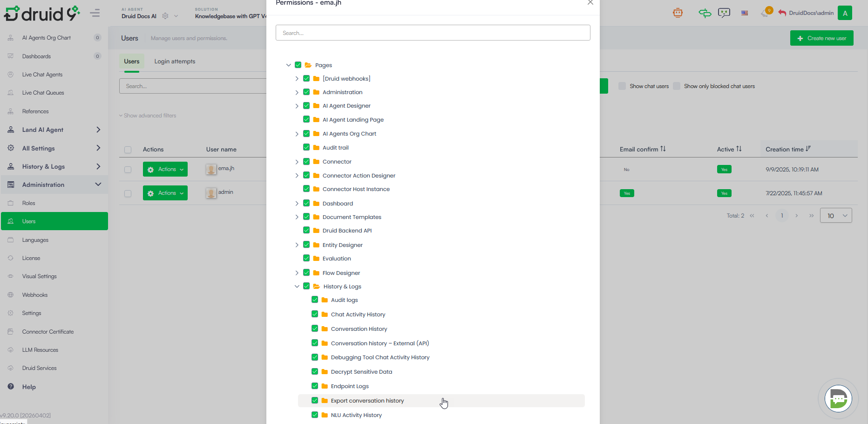Image resolution: width=868 pixels, height=424 pixels.
Task: Open the Actions button for admin user
Action: 165,193
